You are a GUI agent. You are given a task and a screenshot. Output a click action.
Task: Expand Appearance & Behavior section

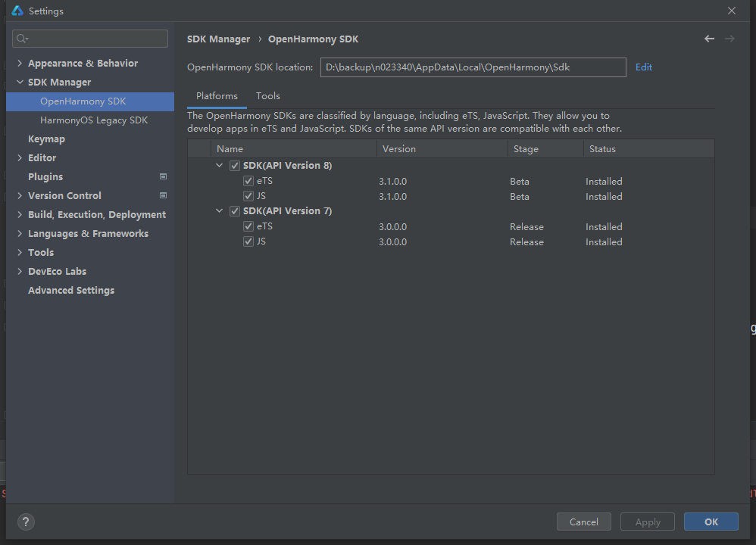(20, 63)
